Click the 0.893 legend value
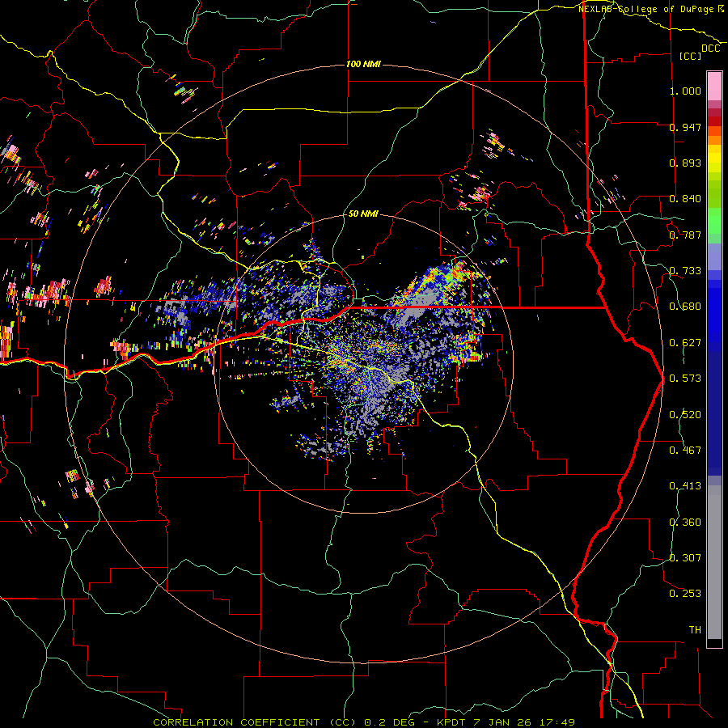Viewport: 728px width, 728px height. pyautogui.click(x=685, y=163)
